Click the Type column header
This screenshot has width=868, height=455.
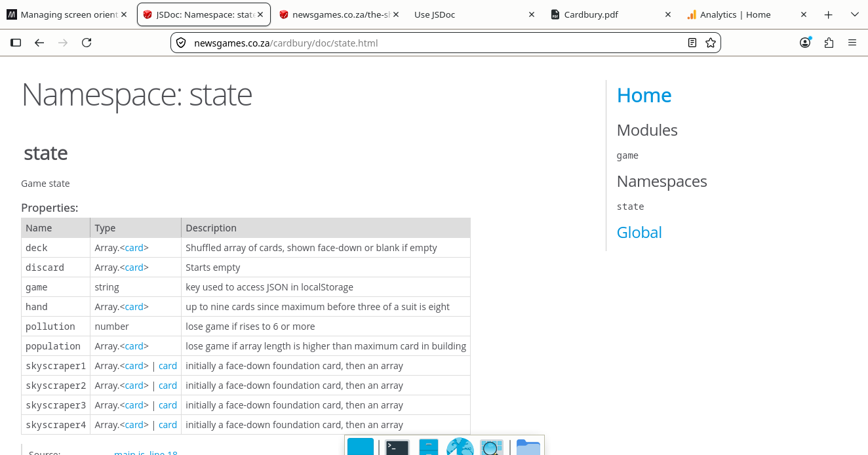(136, 228)
